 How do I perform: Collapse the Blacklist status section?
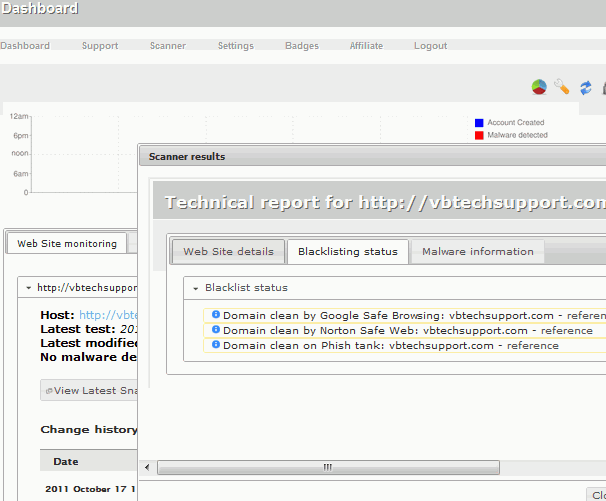[196, 288]
